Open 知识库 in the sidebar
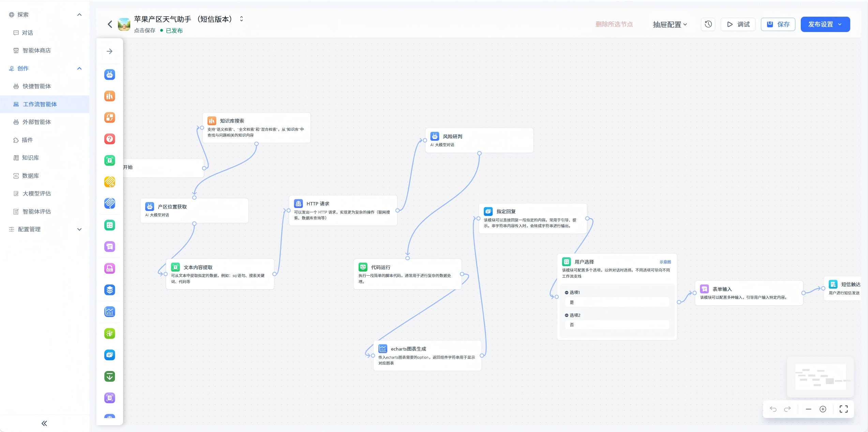868x432 pixels. tap(30, 158)
